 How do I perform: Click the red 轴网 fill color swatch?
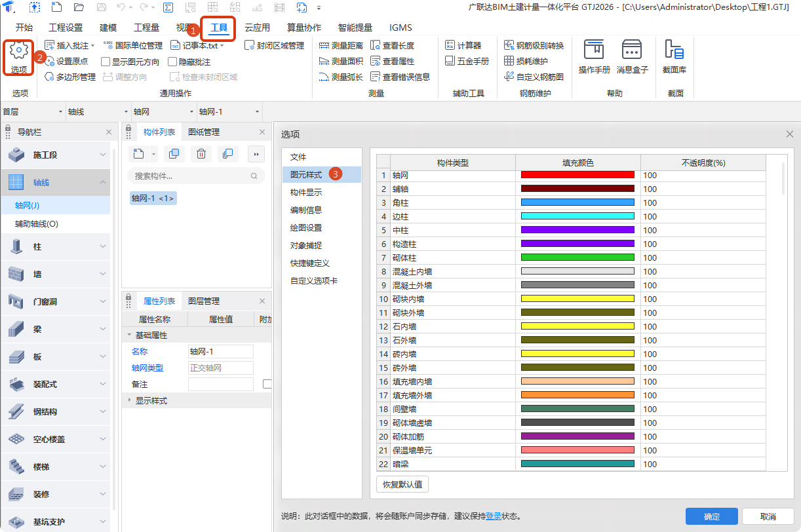point(577,175)
